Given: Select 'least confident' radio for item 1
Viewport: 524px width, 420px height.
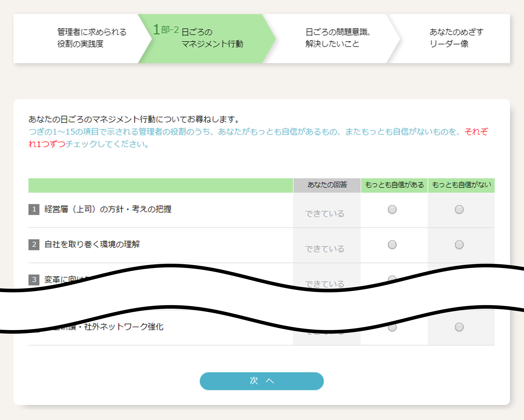Looking at the screenshot, I should 459,209.
